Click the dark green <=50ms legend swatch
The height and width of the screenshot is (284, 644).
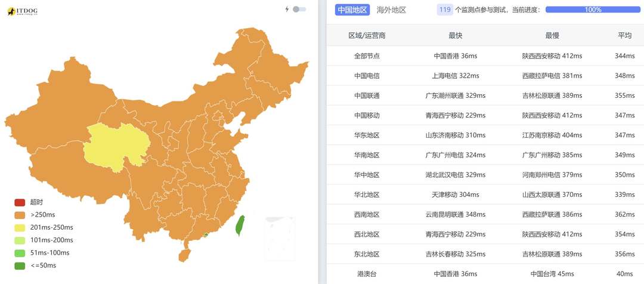click(20, 266)
